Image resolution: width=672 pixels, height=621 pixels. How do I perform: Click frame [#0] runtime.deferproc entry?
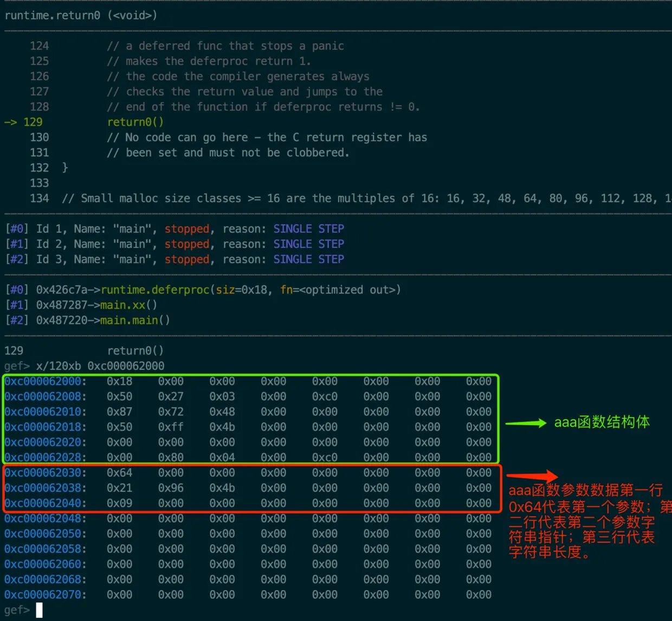pyautogui.click(x=203, y=290)
